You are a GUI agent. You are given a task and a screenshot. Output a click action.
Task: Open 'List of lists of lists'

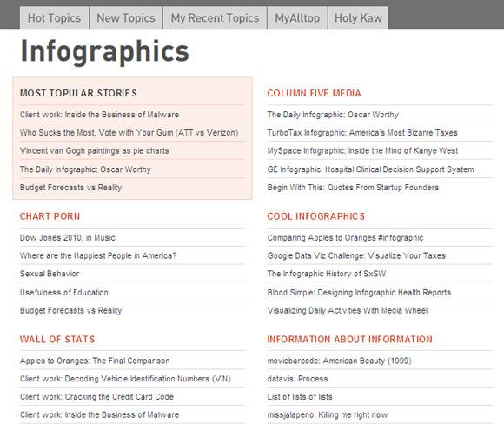[300, 397]
